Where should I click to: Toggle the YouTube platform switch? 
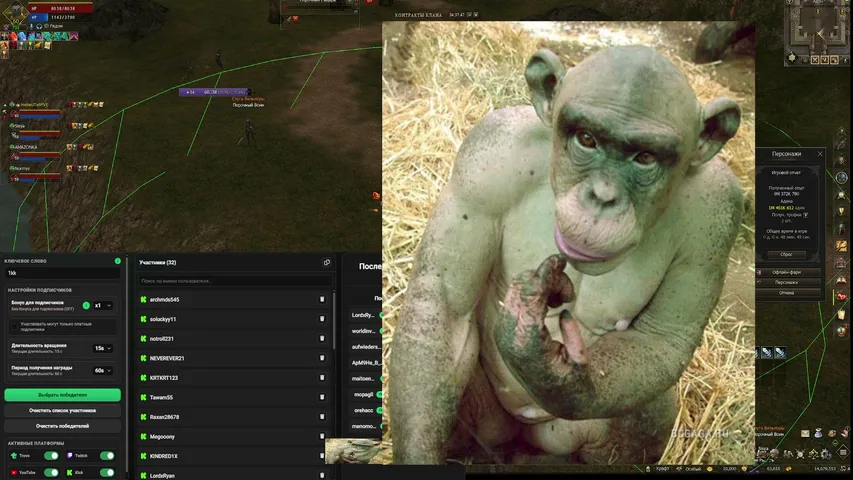(51, 472)
